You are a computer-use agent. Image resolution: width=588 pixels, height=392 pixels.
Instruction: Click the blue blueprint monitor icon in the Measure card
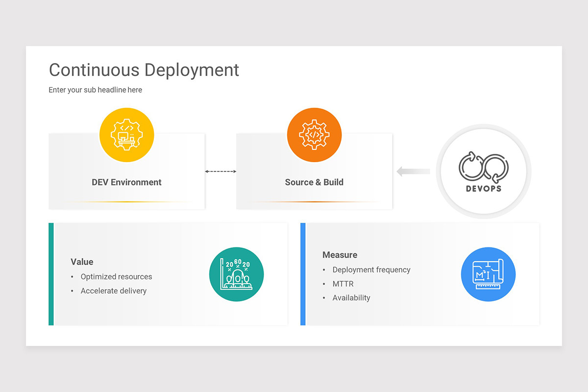pyautogui.click(x=488, y=274)
